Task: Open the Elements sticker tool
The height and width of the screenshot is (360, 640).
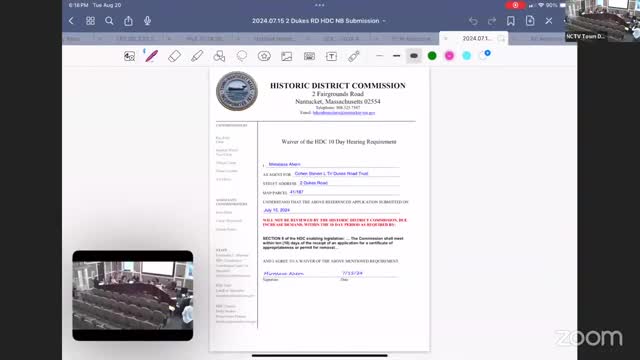Action: click(264, 56)
